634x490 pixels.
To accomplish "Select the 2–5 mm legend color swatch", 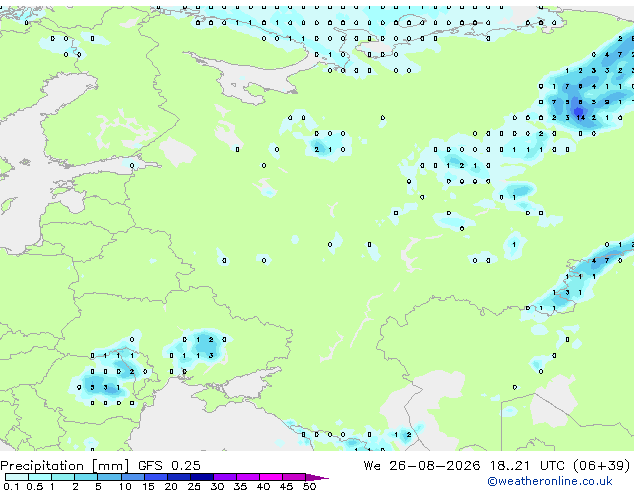I will click(86, 477).
